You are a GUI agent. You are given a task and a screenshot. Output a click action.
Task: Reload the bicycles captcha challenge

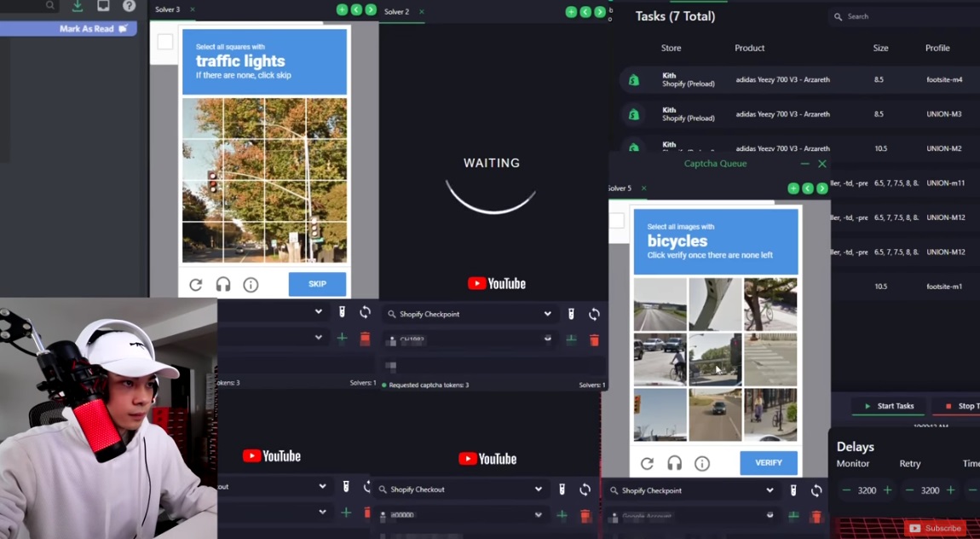[x=647, y=463]
